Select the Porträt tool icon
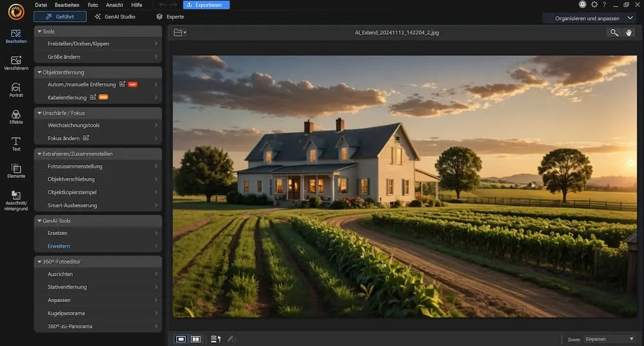644x346 pixels. coord(15,90)
